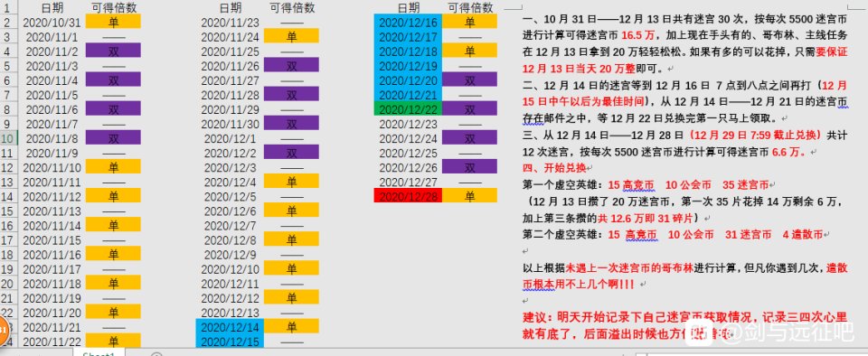
Task: Add a new sheet with the plus icon
Action: pos(156,354)
